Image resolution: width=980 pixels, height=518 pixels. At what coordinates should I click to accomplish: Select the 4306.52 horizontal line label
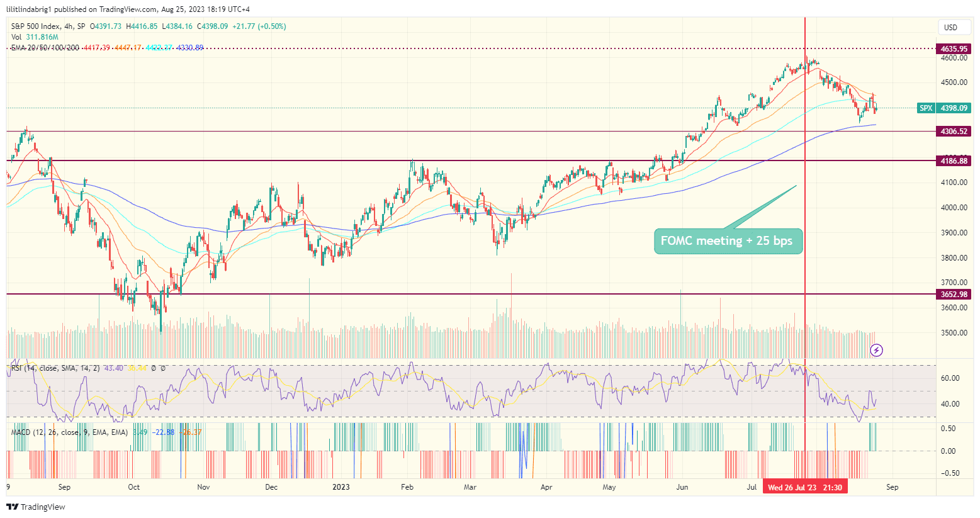pyautogui.click(x=954, y=132)
